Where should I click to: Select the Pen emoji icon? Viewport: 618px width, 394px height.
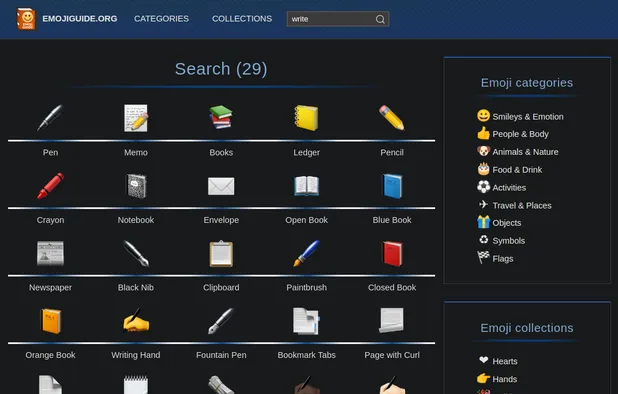[x=50, y=117]
